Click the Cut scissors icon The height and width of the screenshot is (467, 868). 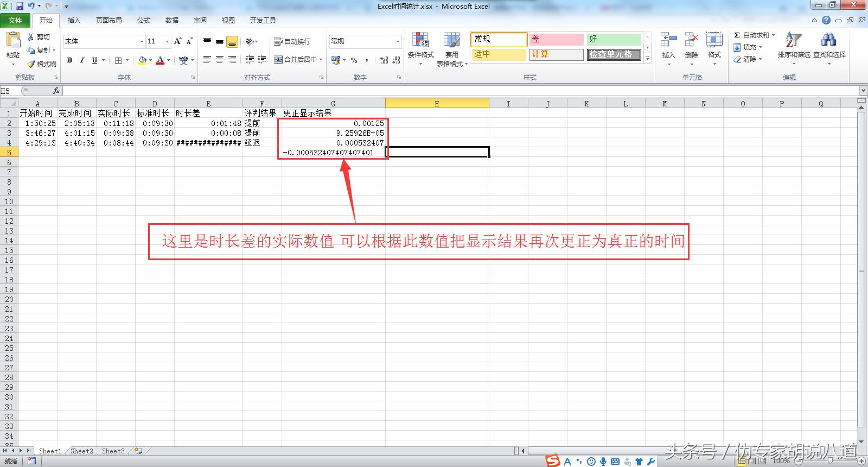coord(31,37)
